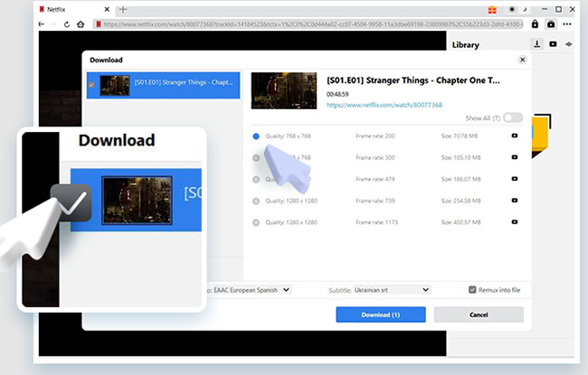The height and width of the screenshot is (375, 588).
Task: Click the Download dialog title
Action: [x=106, y=60]
